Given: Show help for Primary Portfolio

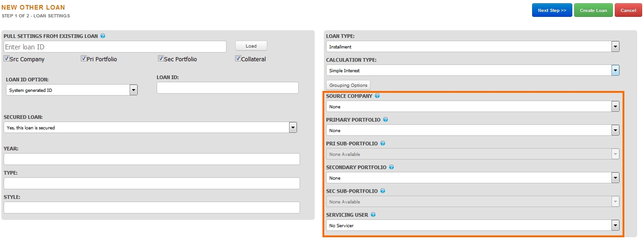Looking at the screenshot, I should [385, 120].
